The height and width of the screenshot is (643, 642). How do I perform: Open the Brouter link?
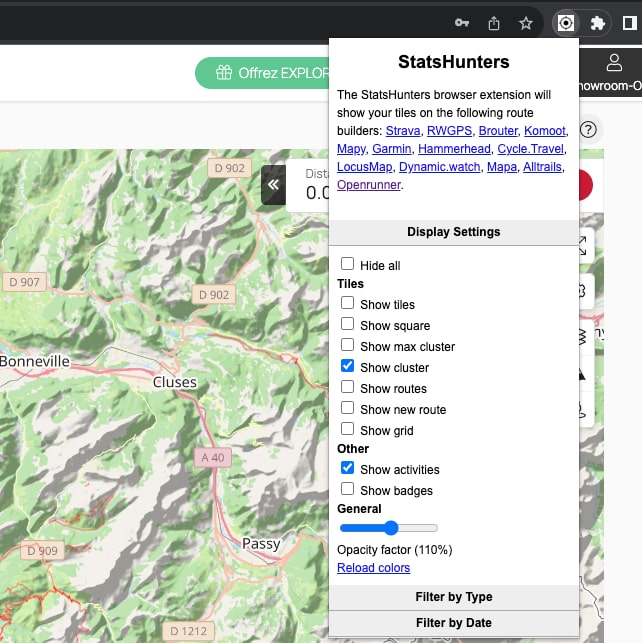point(498,131)
